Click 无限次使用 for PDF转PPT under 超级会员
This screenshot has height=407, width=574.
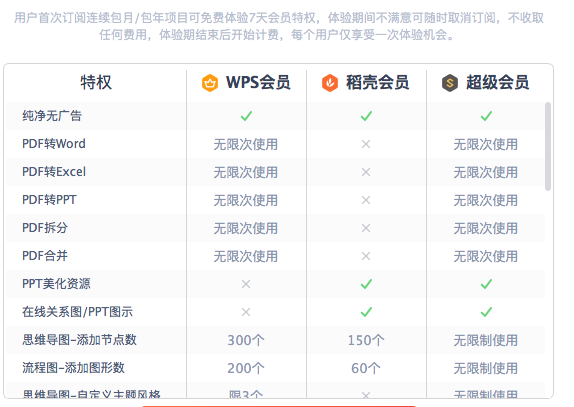coord(486,201)
